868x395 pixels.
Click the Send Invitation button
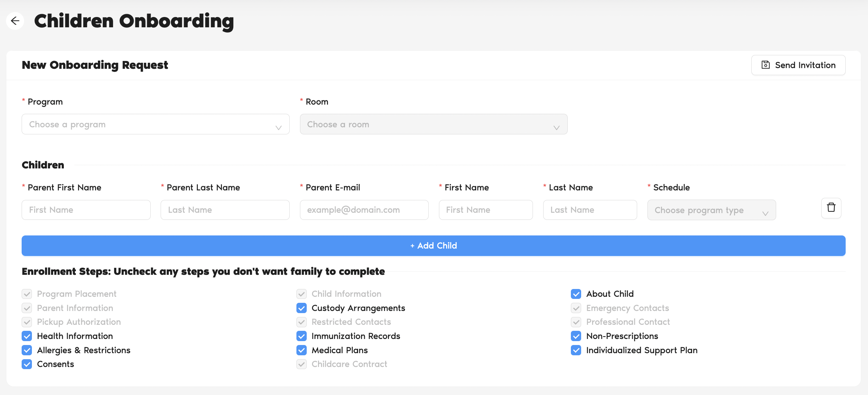[798, 65]
